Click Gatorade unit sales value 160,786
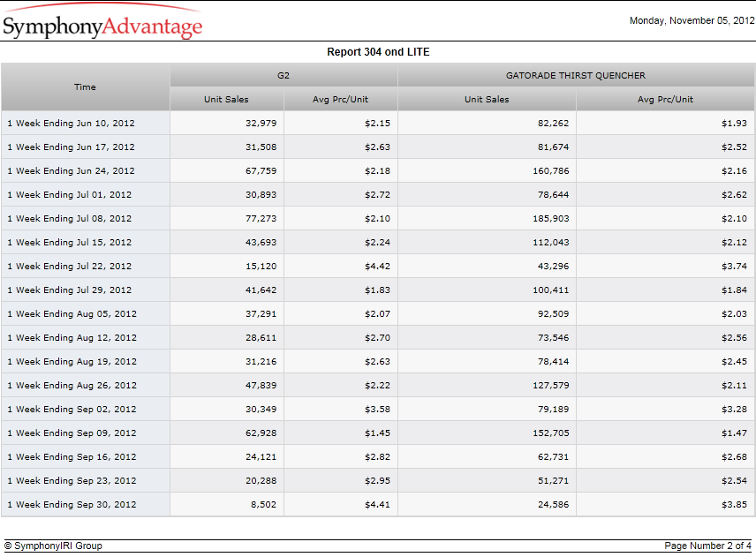The image size is (756, 557). (551, 171)
